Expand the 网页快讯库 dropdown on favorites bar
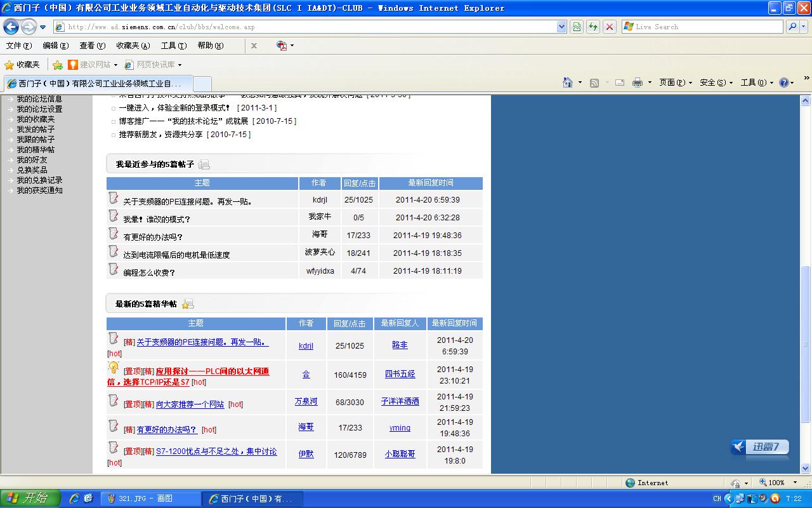812x508 pixels. 180,65
